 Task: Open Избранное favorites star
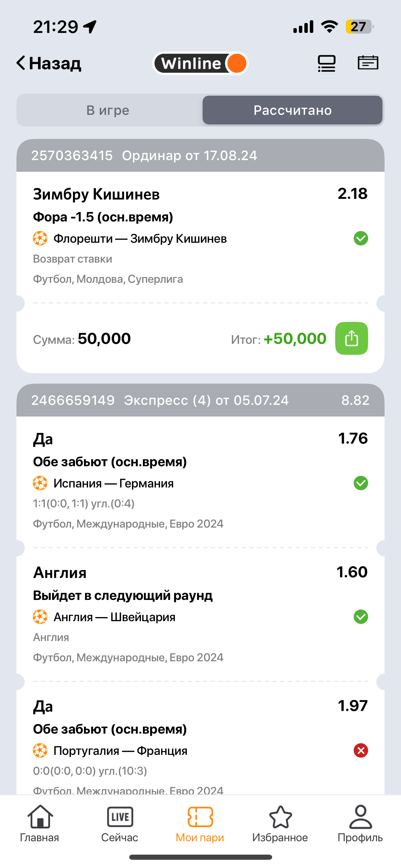click(280, 823)
